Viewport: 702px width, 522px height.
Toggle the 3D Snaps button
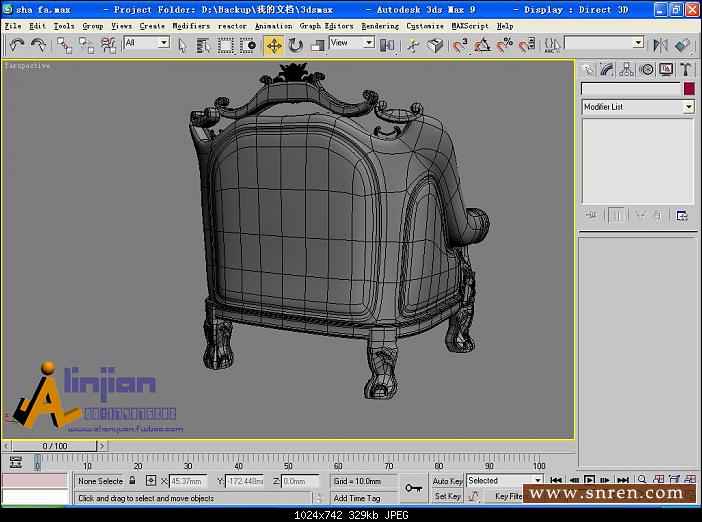coord(460,45)
